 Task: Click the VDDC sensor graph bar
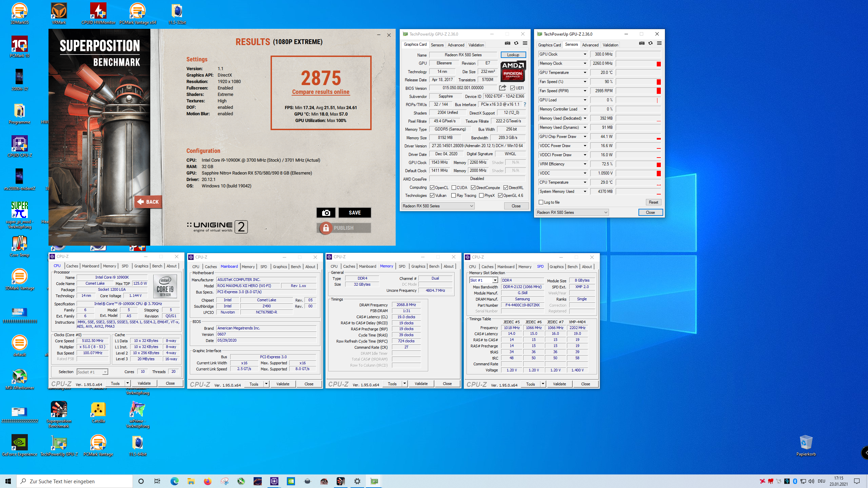click(638, 173)
